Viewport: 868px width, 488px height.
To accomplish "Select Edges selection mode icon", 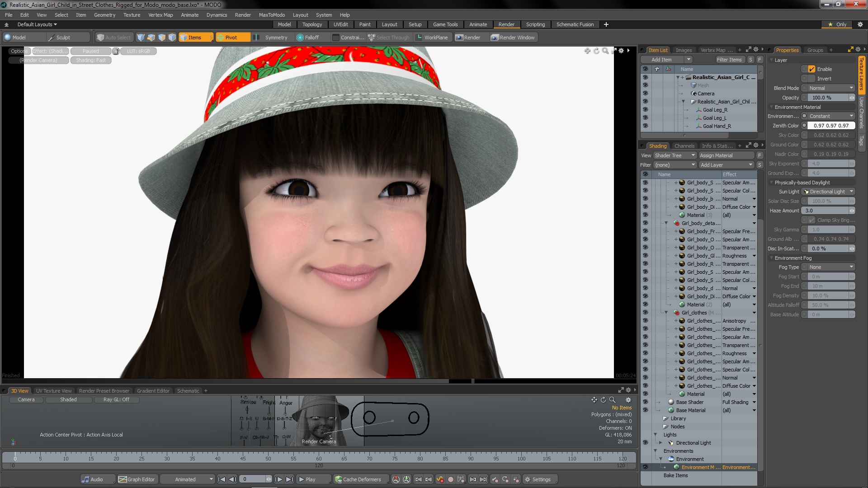I will pyautogui.click(x=151, y=38).
